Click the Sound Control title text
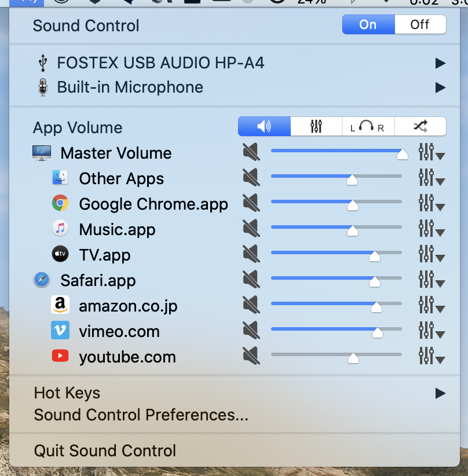 click(x=86, y=25)
